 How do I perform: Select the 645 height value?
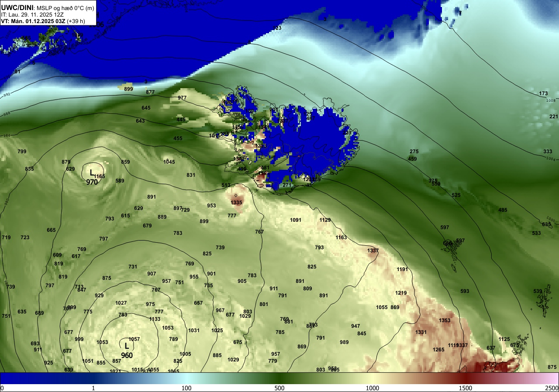pos(146,108)
